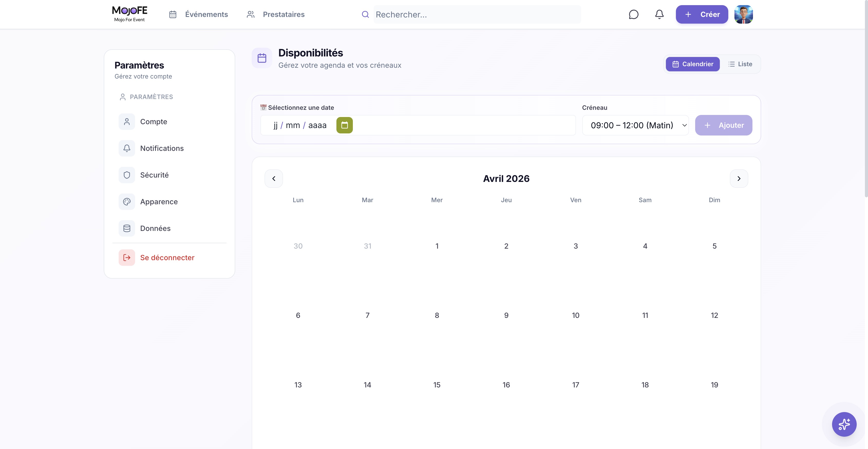Screen dimensions: 868x449
Task: Expand the Créneau time slot dropdown
Action: [x=636, y=125]
